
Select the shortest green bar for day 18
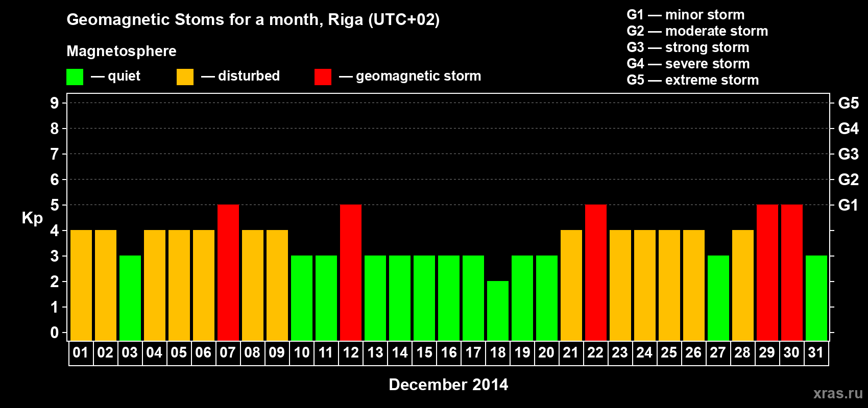point(498,311)
